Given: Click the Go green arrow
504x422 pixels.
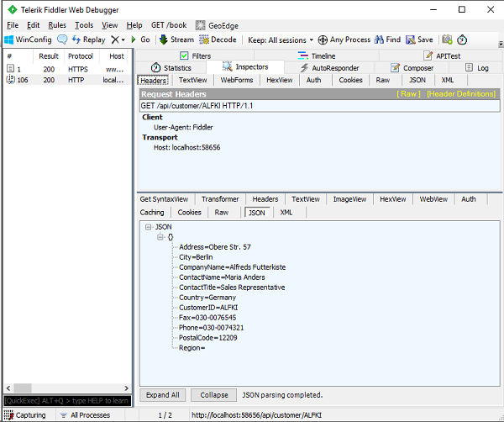Looking at the screenshot, I should [134, 40].
